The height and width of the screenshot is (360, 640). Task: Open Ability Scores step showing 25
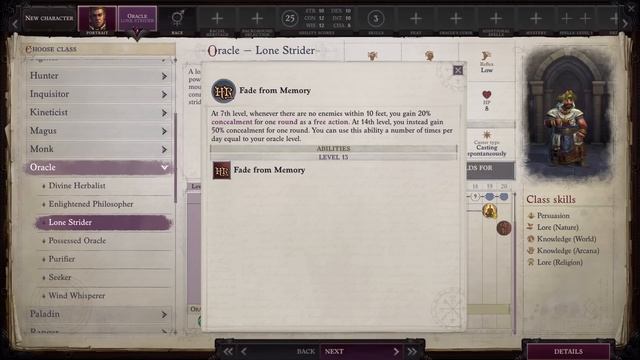(x=290, y=18)
